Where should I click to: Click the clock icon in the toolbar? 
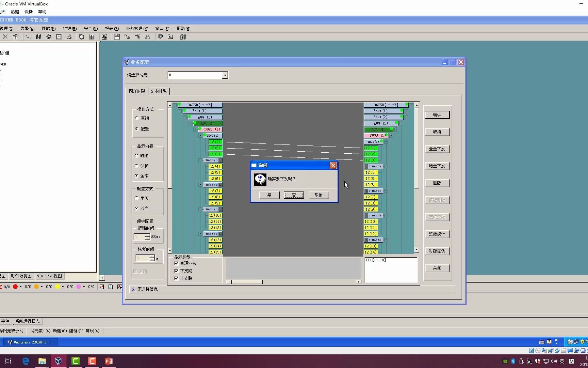(x=59, y=37)
